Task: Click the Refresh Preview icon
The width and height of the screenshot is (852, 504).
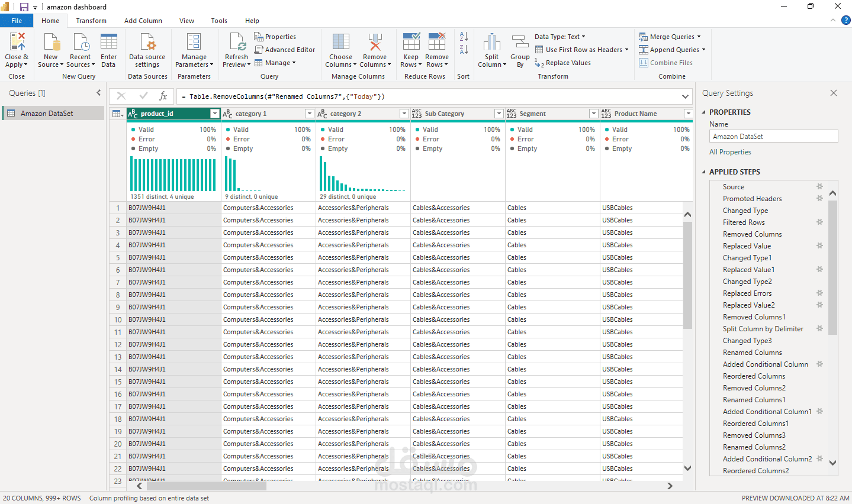Action: pos(236,43)
